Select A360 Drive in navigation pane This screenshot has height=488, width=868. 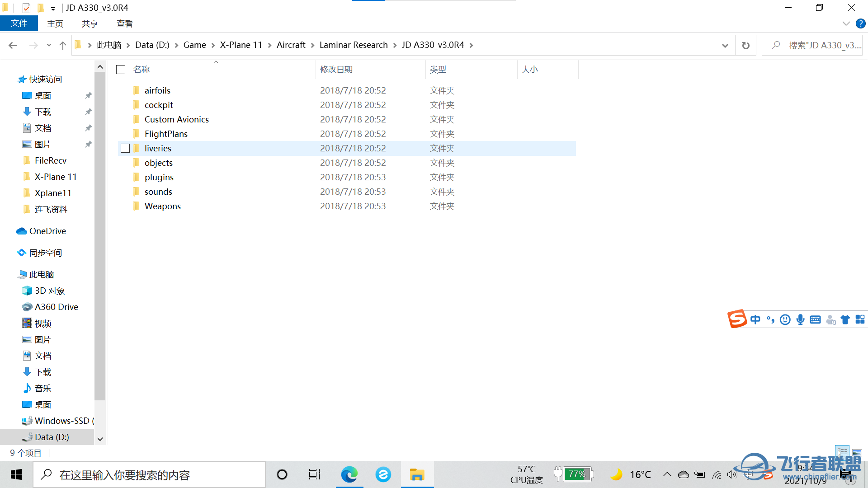57,307
